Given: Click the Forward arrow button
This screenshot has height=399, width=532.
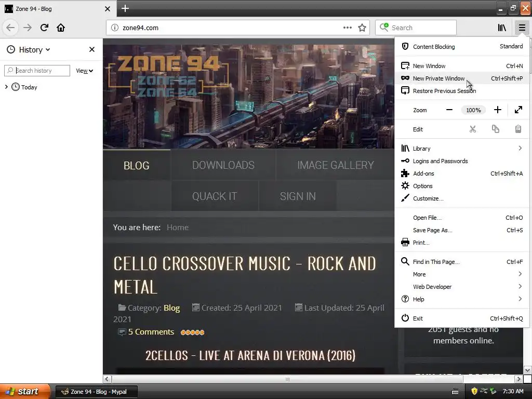Looking at the screenshot, I should (x=28, y=28).
